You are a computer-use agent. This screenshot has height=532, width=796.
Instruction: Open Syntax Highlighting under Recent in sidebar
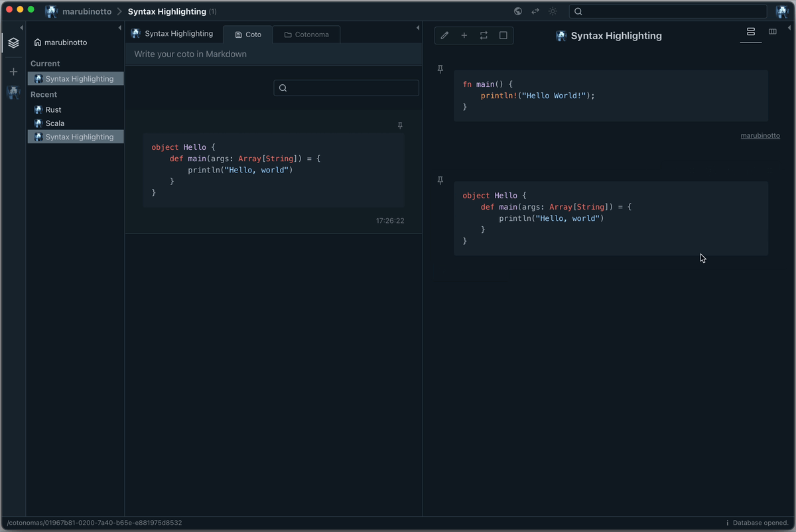(76, 137)
